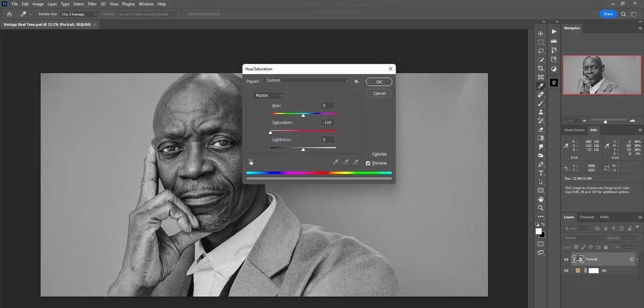Open the preset options gear icon
The height and width of the screenshot is (308, 644).
coord(356,81)
